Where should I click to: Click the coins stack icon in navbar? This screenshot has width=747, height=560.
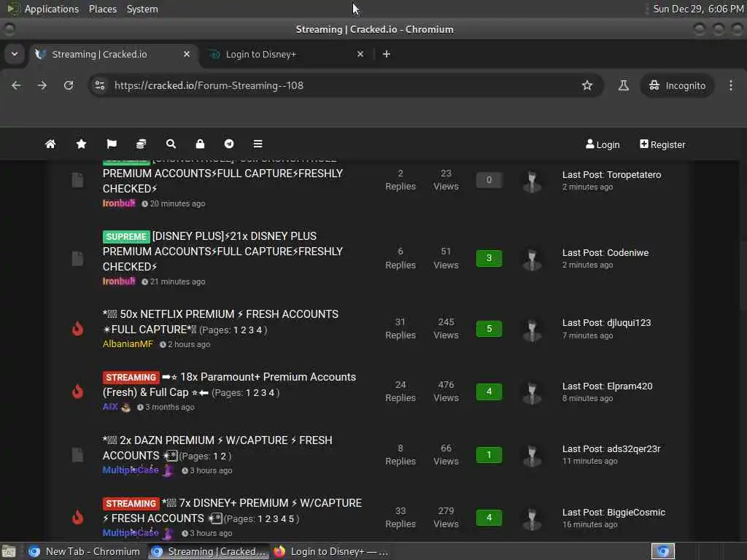click(x=141, y=144)
